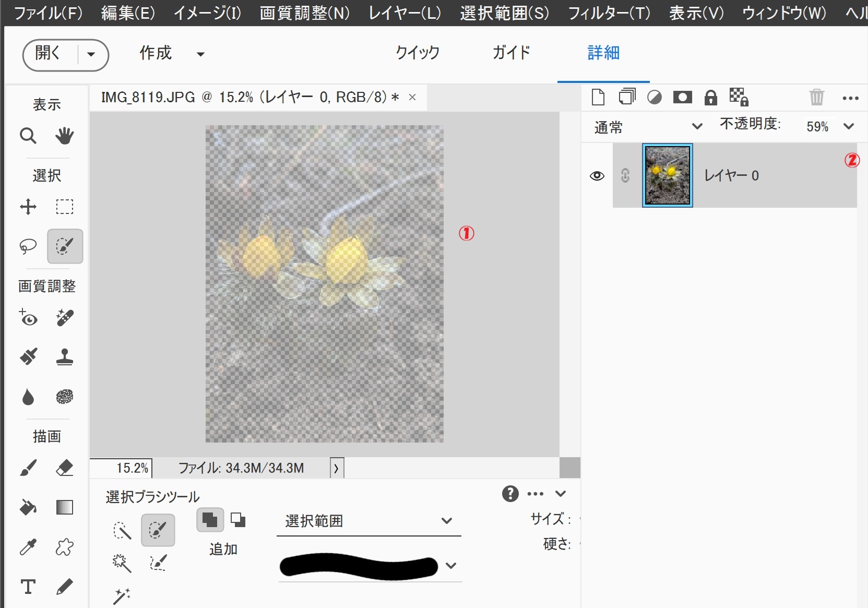Click the 開く button

pyautogui.click(x=48, y=53)
